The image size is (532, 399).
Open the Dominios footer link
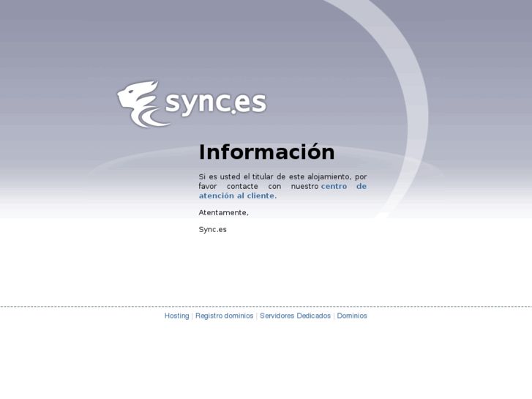click(x=352, y=316)
